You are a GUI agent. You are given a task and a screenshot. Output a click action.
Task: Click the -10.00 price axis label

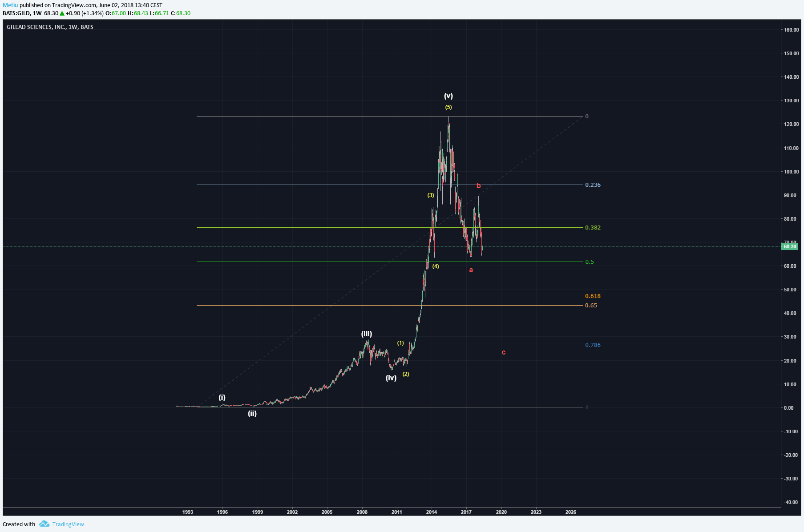(791, 432)
